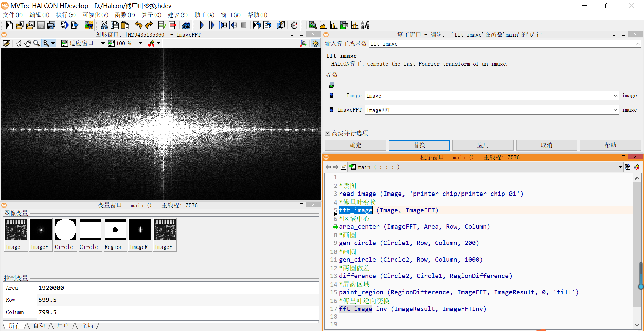Toggle the light bulb icon in graphics window
This screenshot has width=644, height=331.
[315, 43]
